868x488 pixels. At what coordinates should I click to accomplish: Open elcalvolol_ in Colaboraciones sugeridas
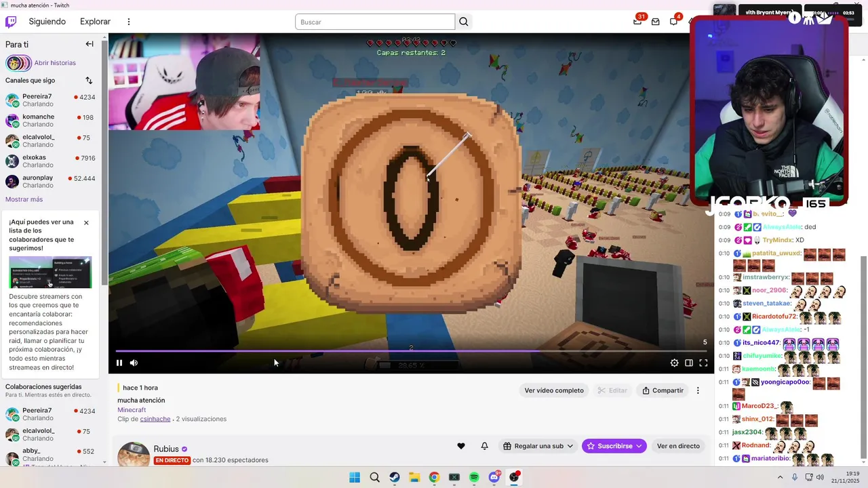51,434
